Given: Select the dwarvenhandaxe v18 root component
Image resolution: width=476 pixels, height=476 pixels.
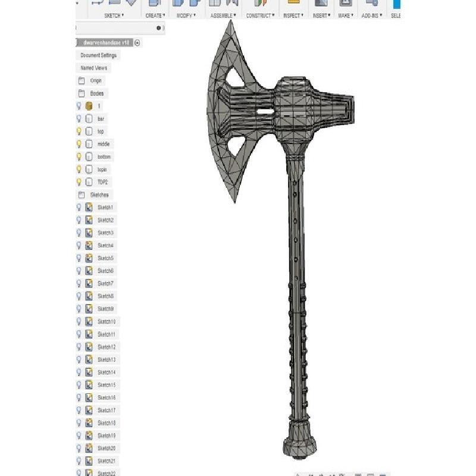Looking at the screenshot, I should click(106, 43).
